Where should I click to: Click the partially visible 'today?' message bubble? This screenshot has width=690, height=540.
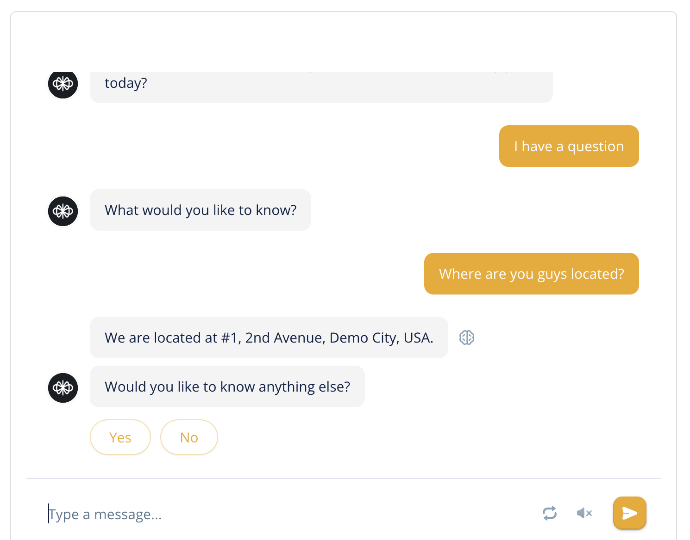(321, 87)
